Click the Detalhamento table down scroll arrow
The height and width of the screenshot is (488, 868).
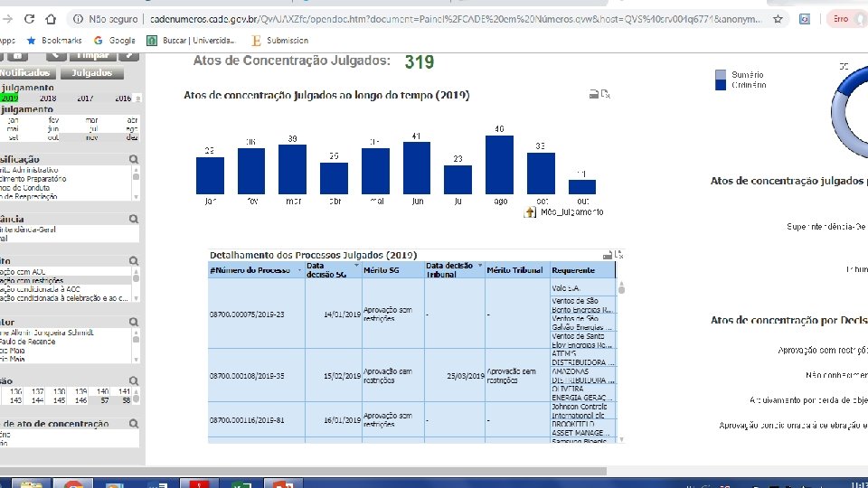coord(621,439)
